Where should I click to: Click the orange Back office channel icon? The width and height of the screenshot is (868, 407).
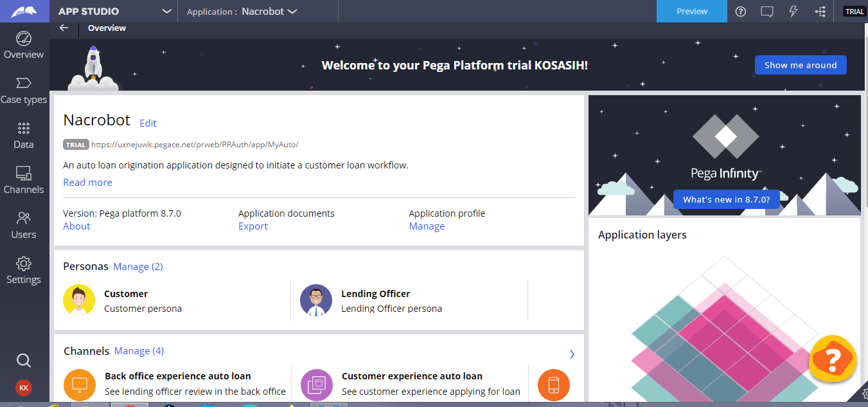[x=80, y=384]
